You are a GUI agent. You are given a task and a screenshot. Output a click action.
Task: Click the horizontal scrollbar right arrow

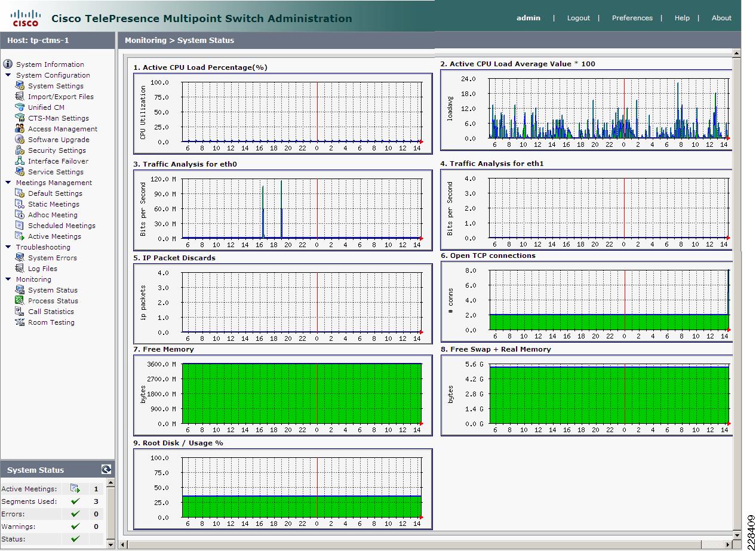click(727, 545)
